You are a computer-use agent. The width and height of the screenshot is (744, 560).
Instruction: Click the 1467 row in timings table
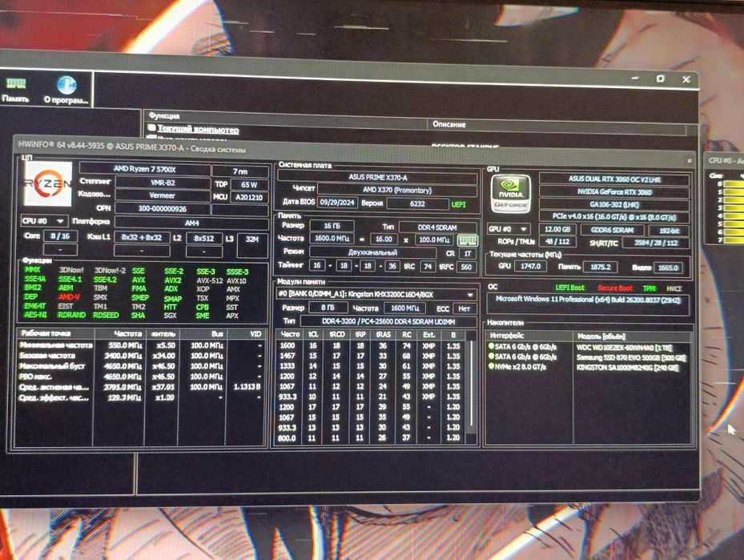click(371, 356)
